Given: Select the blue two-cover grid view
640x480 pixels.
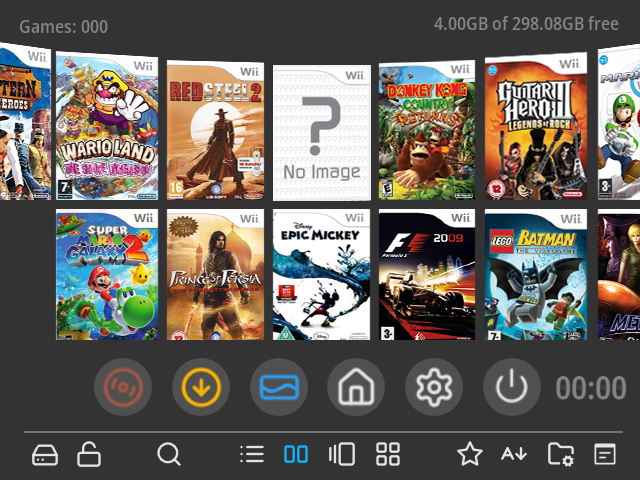Looking at the screenshot, I should [296, 454].
